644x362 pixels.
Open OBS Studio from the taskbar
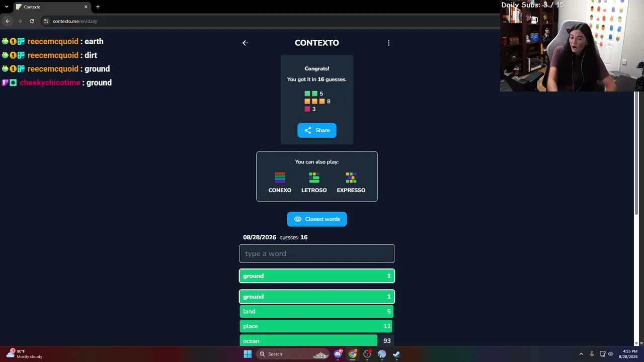point(367,354)
